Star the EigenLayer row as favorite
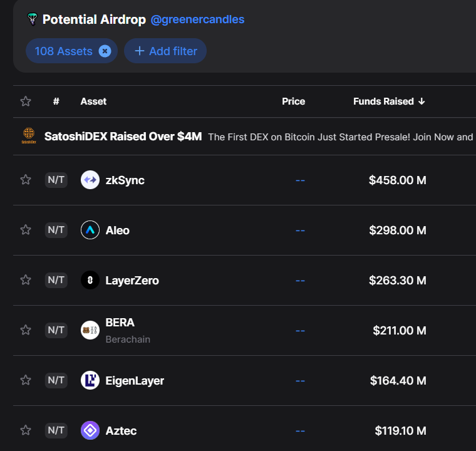476x451 pixels. pyautogui.click(x=26, y=380)
